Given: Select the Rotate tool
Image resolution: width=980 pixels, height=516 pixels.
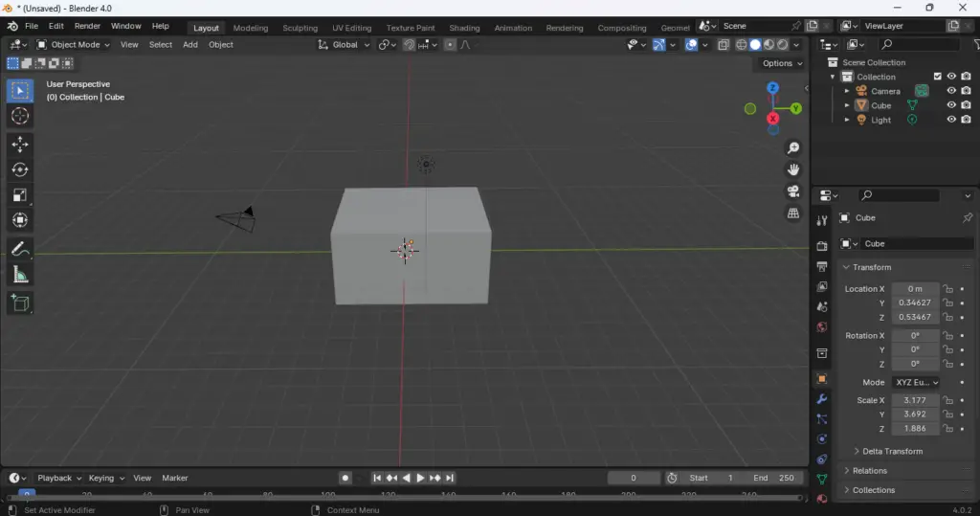Looking at the screenshot, I should tap(20, 169).
